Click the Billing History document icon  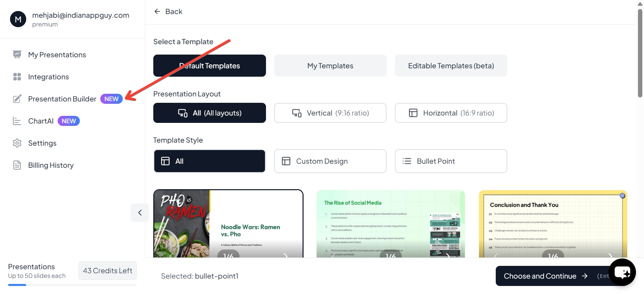(17, 165)
